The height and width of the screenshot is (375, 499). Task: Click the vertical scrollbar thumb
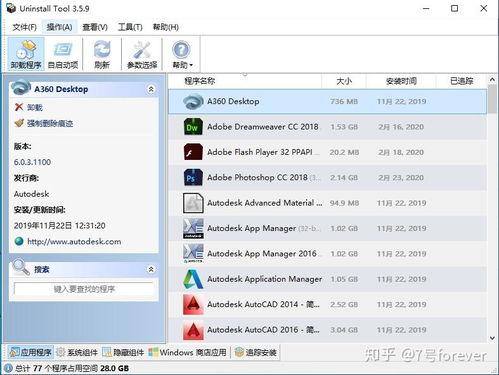pyautogui.click(x=492, y=99)
